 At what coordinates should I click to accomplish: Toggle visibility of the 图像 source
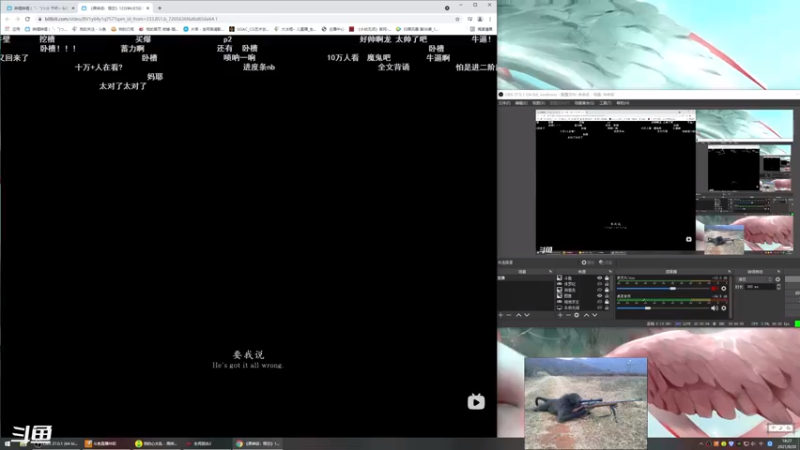pyautogui.click(x=599, y=295)
